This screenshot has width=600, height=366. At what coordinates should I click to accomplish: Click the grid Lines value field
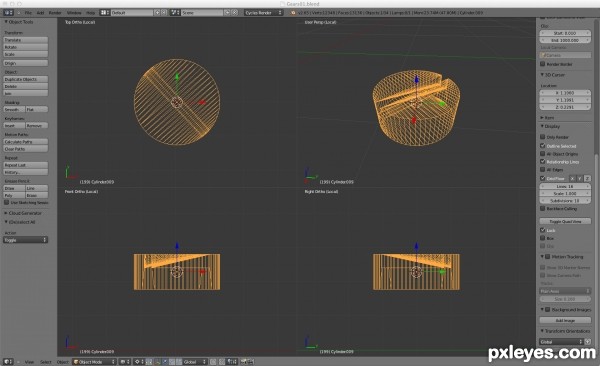tap(565, 186)
